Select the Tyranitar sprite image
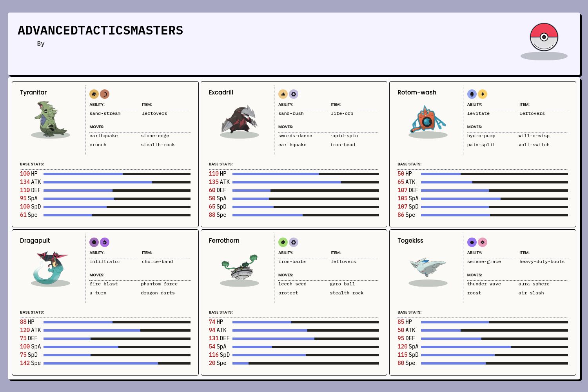 pyautogui.click(x=51, y=119)
